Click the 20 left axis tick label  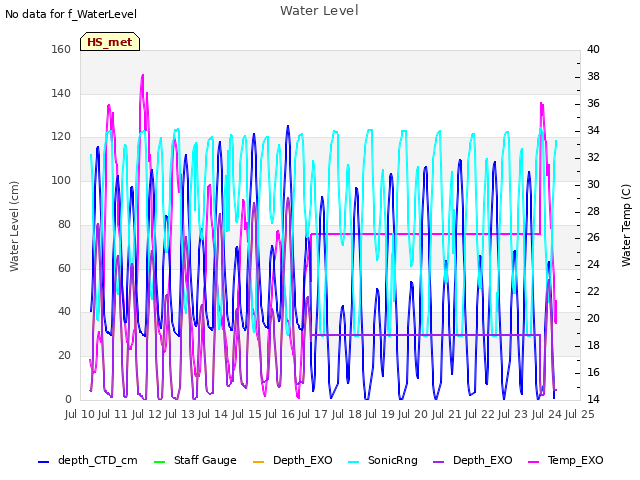64,356
